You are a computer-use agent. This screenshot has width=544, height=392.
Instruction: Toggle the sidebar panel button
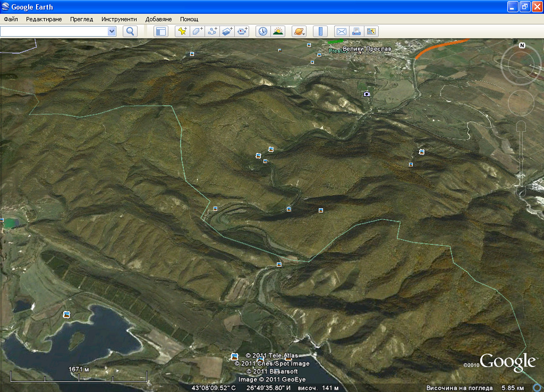click(160, 31)
